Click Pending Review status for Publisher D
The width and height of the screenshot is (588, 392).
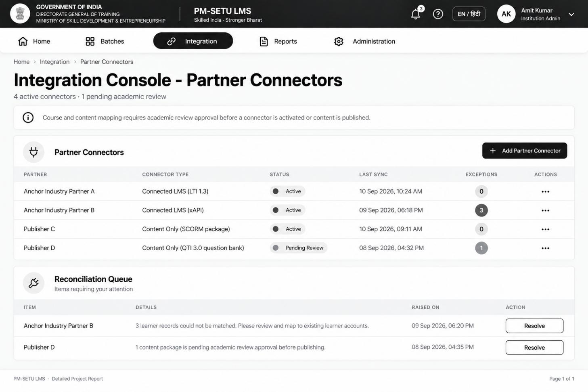[x=298, y=248]
